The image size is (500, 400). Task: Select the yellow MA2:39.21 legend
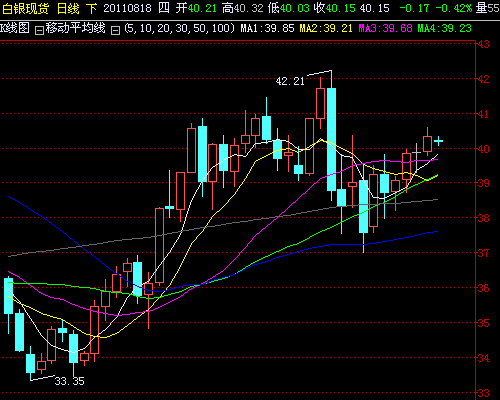(326, 28)
